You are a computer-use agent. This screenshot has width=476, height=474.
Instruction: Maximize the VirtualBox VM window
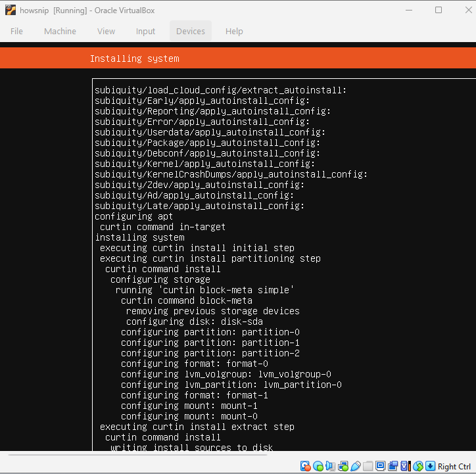tap(439, 10)
